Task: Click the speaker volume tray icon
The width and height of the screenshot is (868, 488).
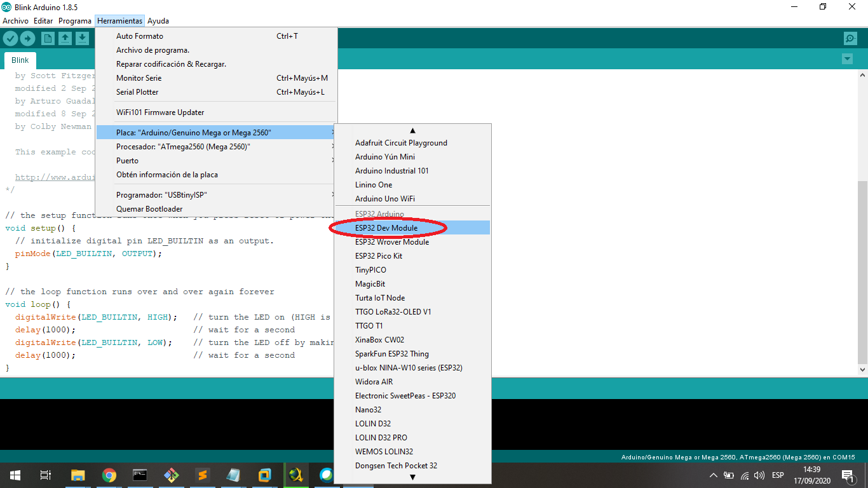Action: tap(759, 475)
